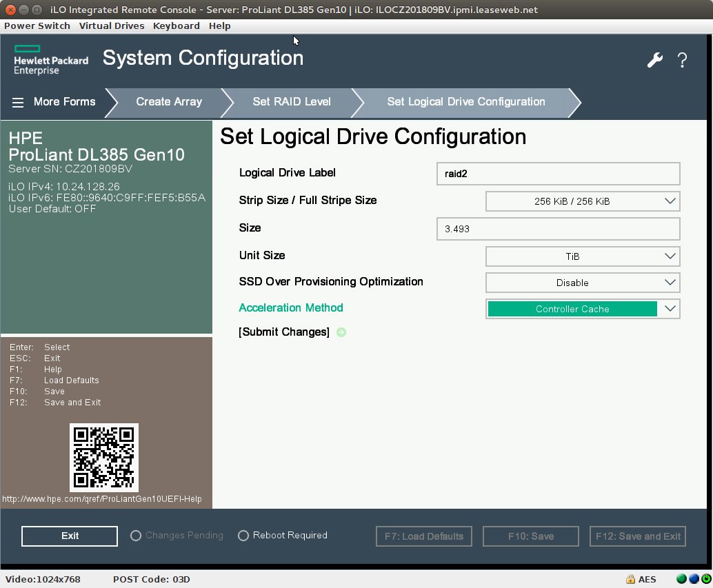The height and width of the screenshot is (588, 713).
Task: Toggle the Changes Pending radio indicator
Action: point(136,536)
